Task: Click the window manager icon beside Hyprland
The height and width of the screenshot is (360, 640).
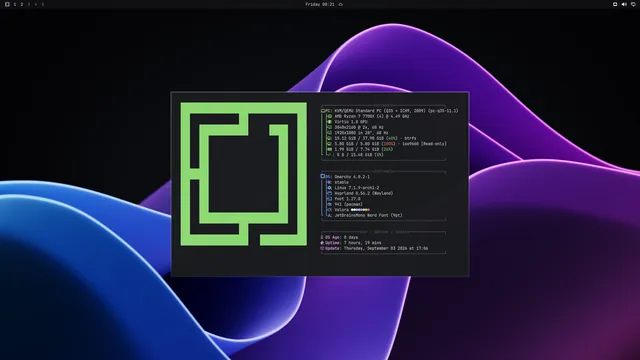Action: (x=329, y=193)
